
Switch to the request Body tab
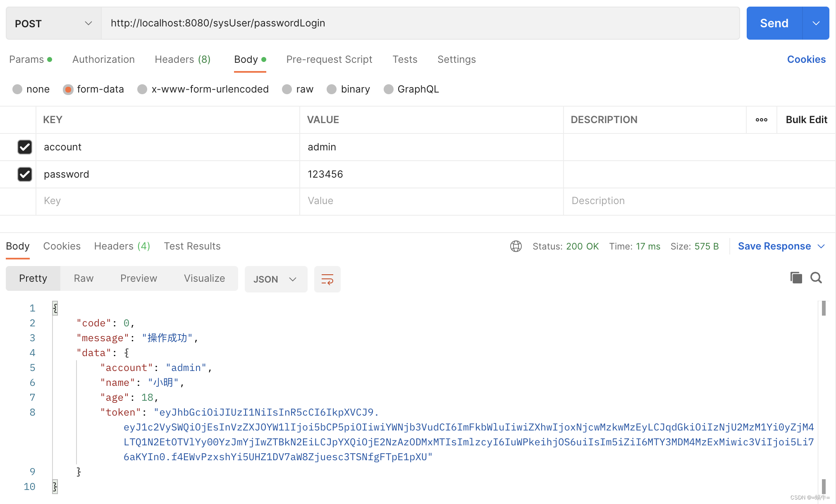250,59
